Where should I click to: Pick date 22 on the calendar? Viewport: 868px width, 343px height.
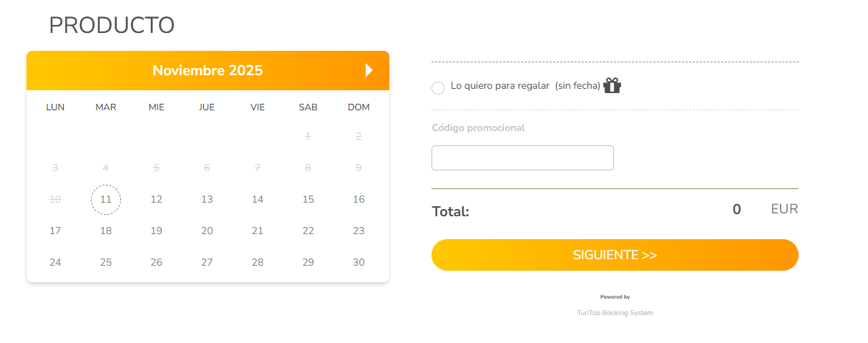click(x=308, y=231)
